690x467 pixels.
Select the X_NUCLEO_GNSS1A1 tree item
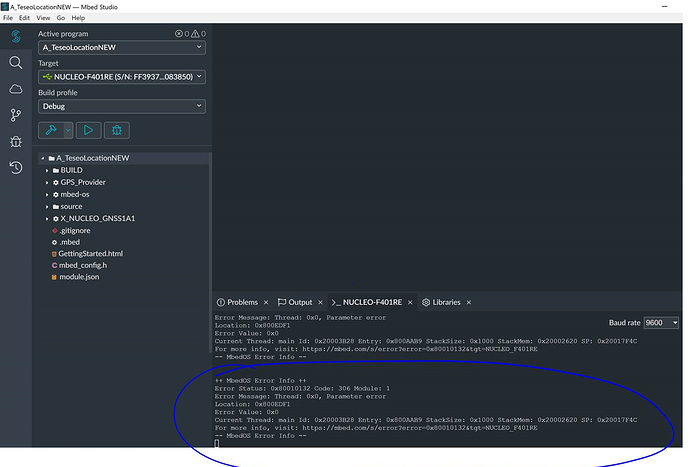(122, 218)
